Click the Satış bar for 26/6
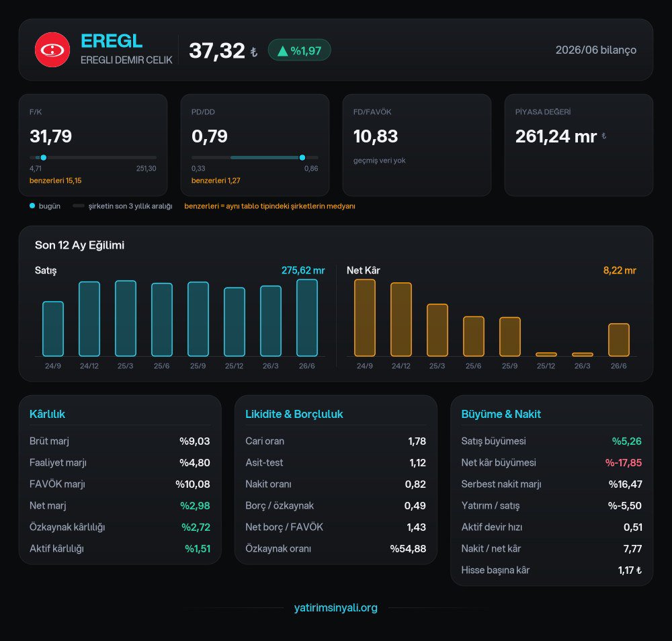The image size is (672, 641). [x=307, y=318]
